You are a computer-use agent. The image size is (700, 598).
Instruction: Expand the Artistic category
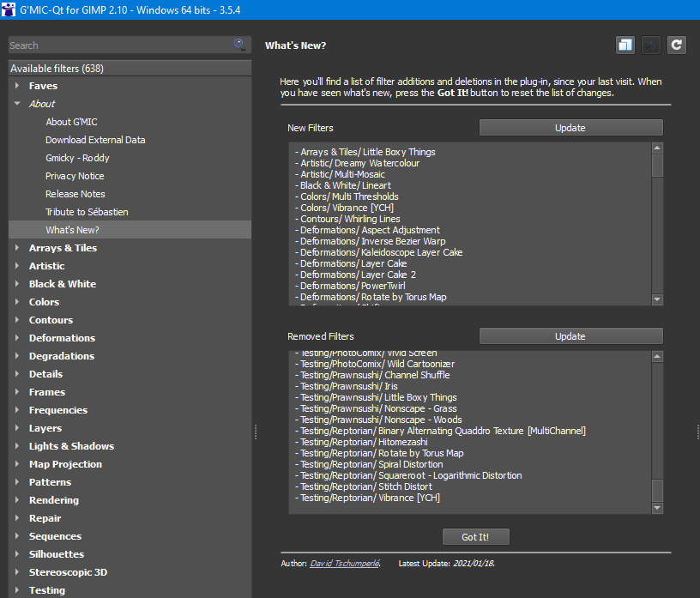point(17,265)
